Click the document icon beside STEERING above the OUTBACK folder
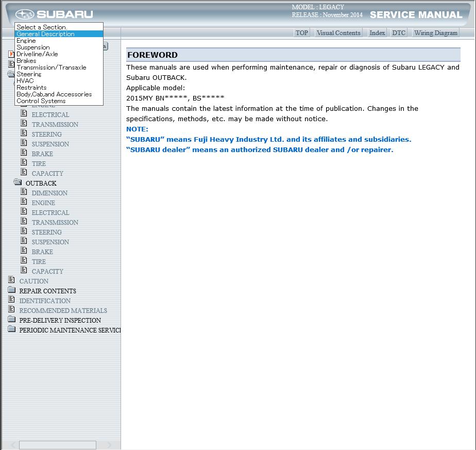 coord(24,133)
